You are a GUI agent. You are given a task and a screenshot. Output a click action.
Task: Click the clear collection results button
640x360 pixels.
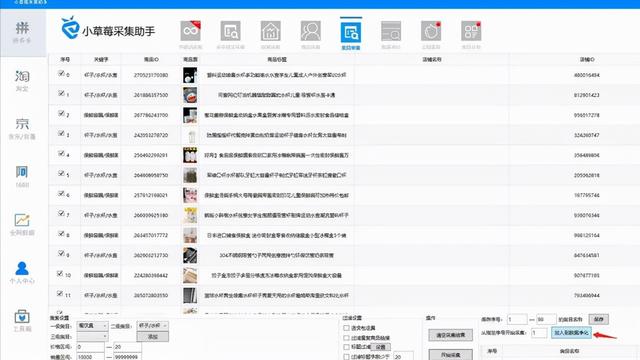pos(451,335)
